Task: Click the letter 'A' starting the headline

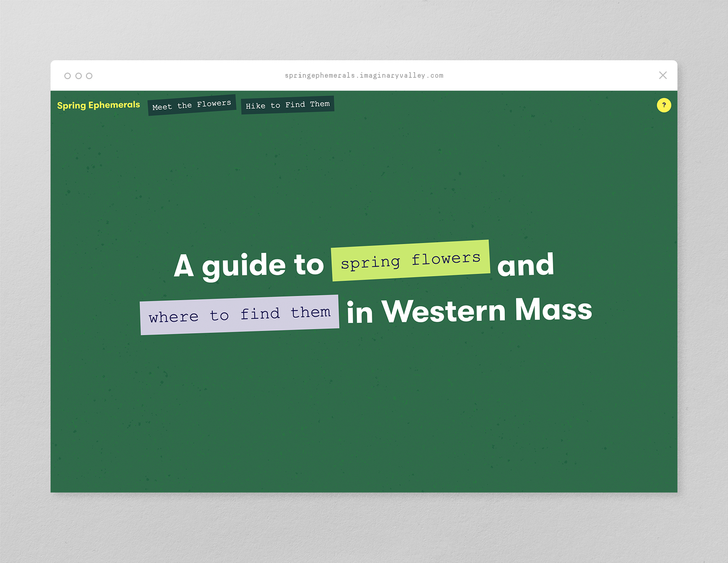Action: click(x=183, y=266)
